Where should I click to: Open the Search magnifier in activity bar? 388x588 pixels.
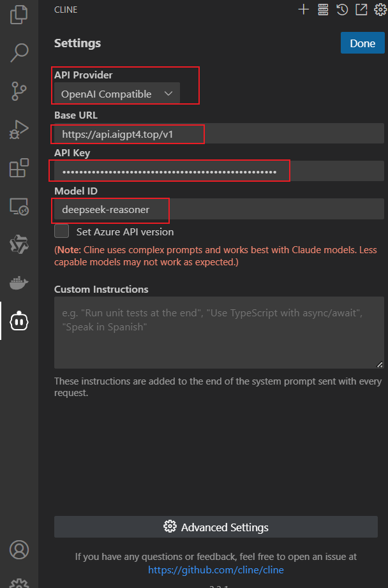(19, 52)
